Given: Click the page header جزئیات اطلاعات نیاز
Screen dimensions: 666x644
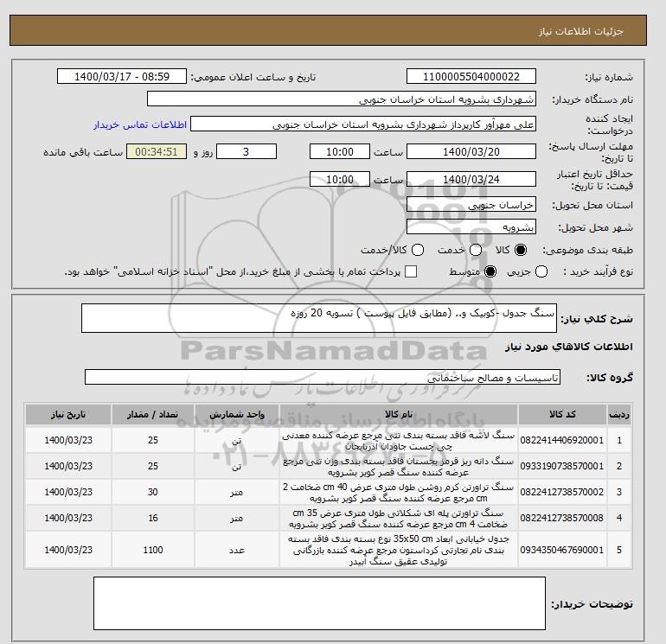Looking at the screenshot, I should coord(580,31).
